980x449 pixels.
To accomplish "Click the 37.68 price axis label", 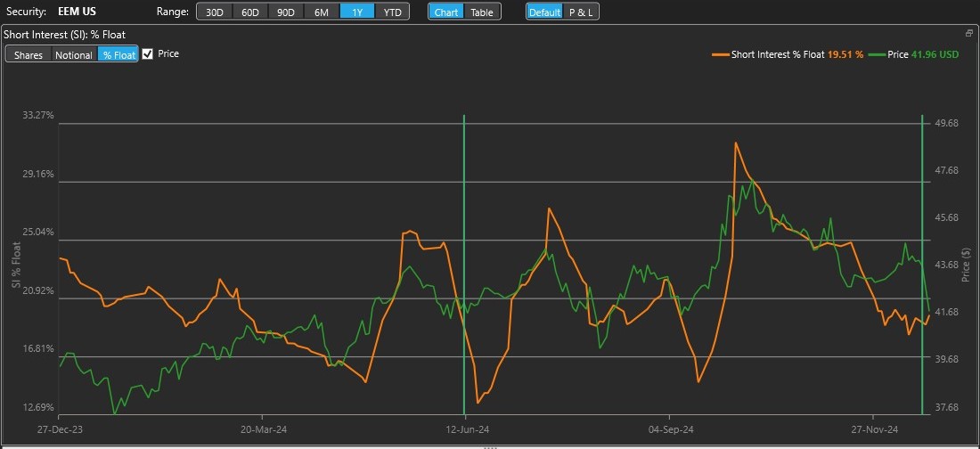I will tap(945, 407).
